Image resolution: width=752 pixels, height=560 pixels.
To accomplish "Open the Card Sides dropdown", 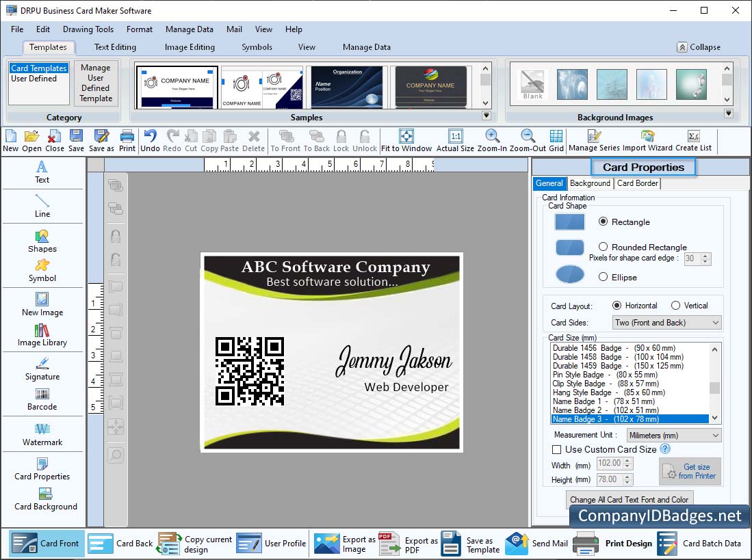I will click(x=666, y=323).
